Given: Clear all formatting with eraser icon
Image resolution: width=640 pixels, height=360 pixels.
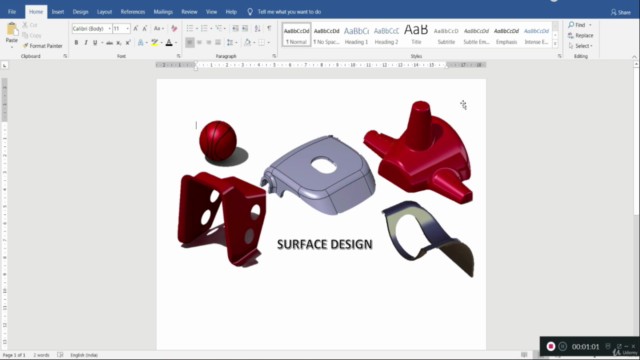Looking at the screenshot, I should [x=174, y=29].
